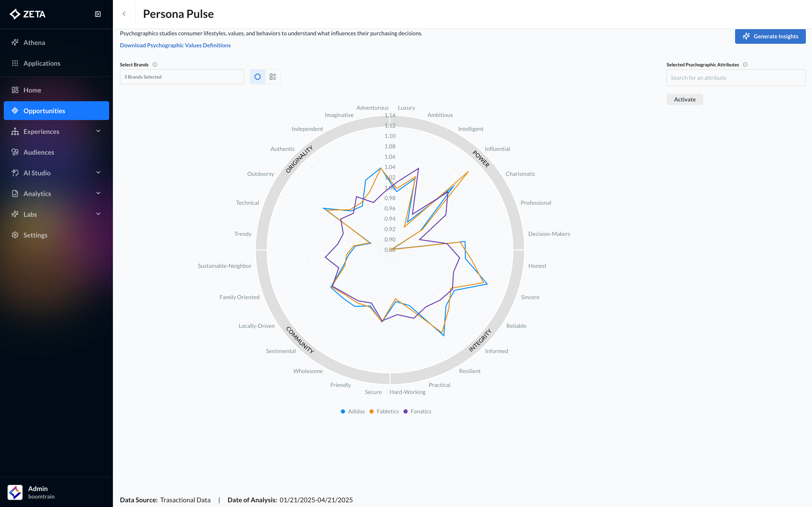Image resolution: width=812 pixels, height=507 pixels.
Task: Click the Zeta logo
Action: coord(28,14)
